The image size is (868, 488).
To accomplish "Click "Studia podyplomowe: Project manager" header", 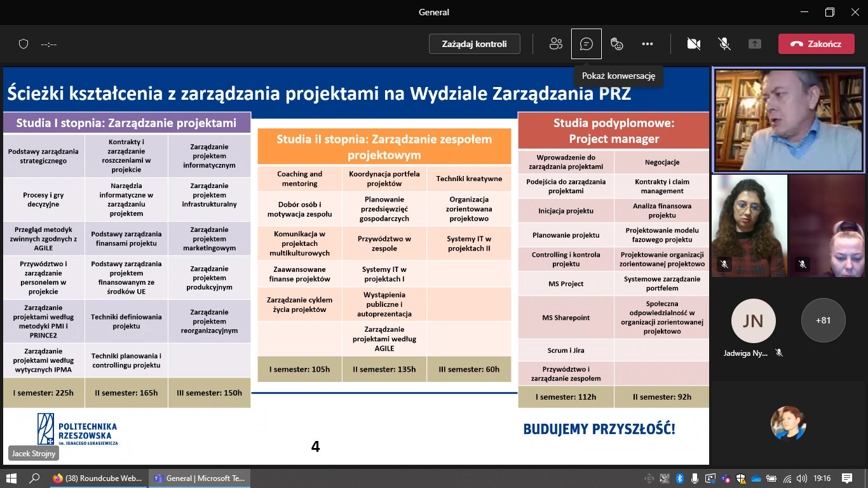I will pyautogui.click(x=614, y=130).
